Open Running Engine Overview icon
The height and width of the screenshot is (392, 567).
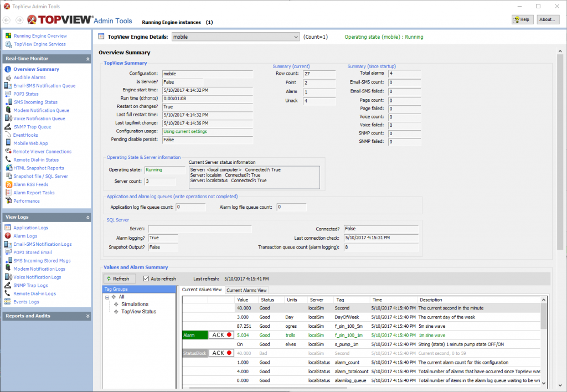[x=8, y=36]
